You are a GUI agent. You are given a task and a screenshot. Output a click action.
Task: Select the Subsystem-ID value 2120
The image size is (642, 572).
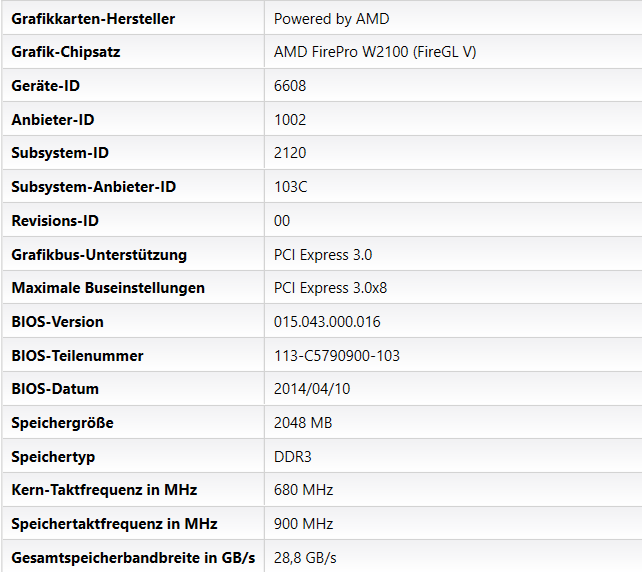click(290, 153)
